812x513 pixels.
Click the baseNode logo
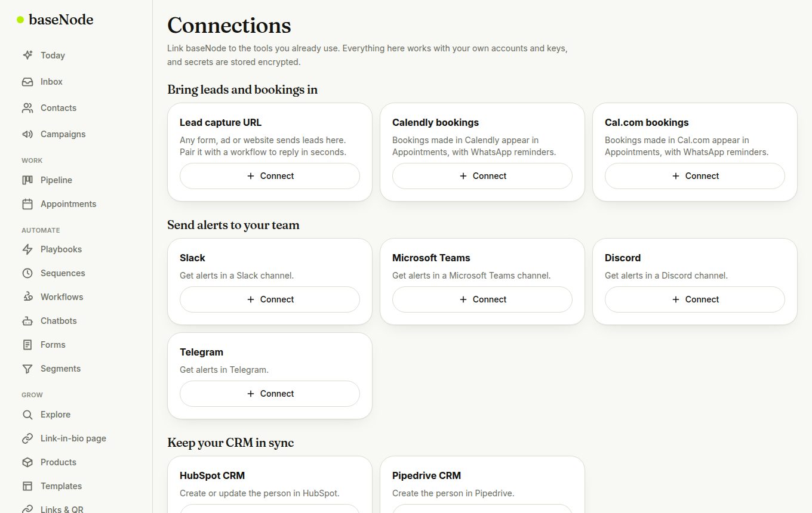coord(55,20)
